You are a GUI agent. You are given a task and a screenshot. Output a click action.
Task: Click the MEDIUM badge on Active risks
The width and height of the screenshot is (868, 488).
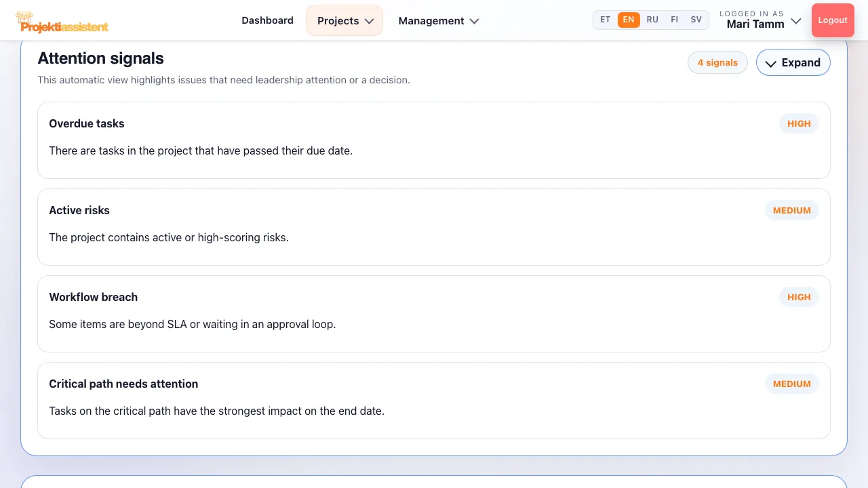click(x=791, y=210)
